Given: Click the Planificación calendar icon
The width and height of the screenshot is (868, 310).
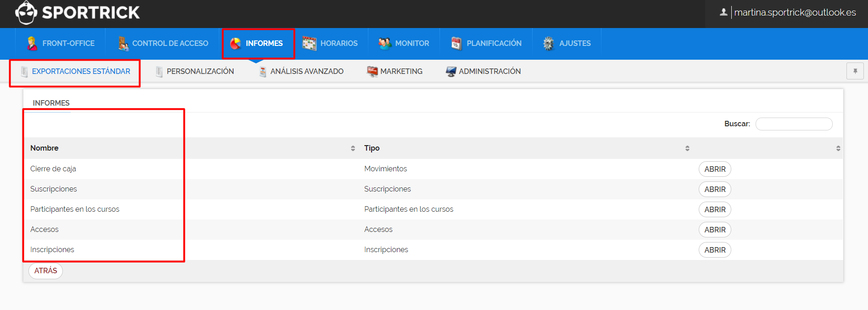Looking at the screenshot, I should coord(456,43).
